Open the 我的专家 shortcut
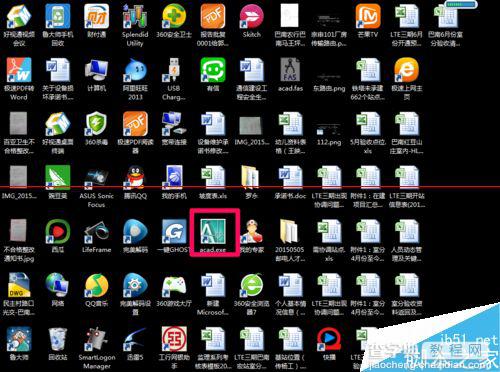Screen dimensions: 500x372 point(251,232)
